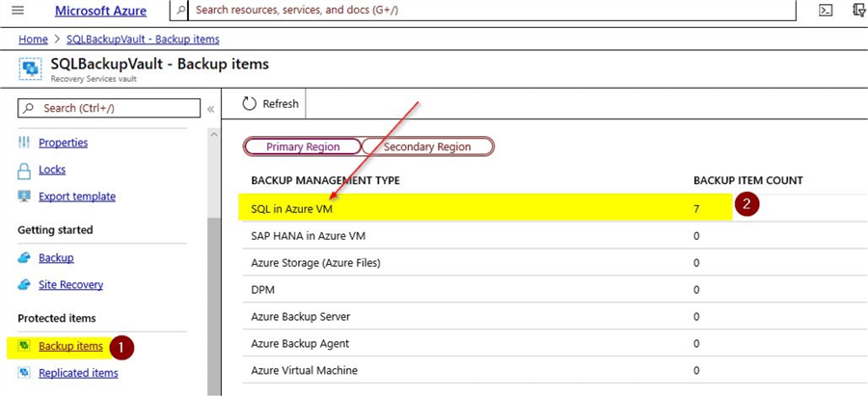Select Azure Virtual Machine row
Screen dimensions: 868x396
pyautogui.click(x=555, y=370)
